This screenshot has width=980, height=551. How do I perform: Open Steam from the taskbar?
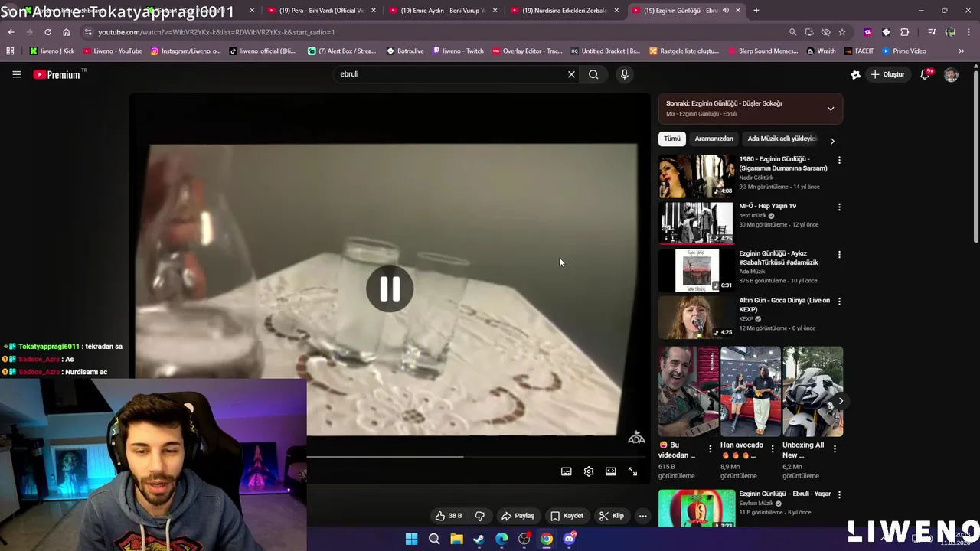coord(479,539)
